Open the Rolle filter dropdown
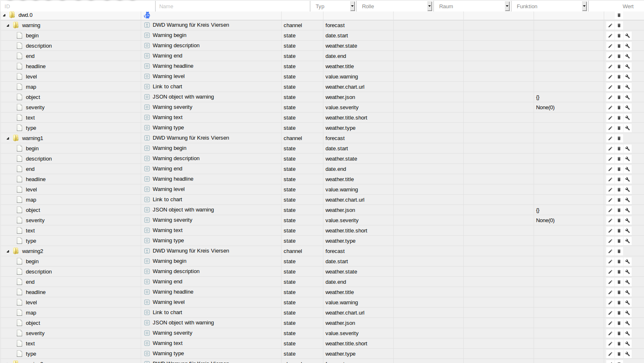This screenshot has width=644, height=363. coord(430,6)
